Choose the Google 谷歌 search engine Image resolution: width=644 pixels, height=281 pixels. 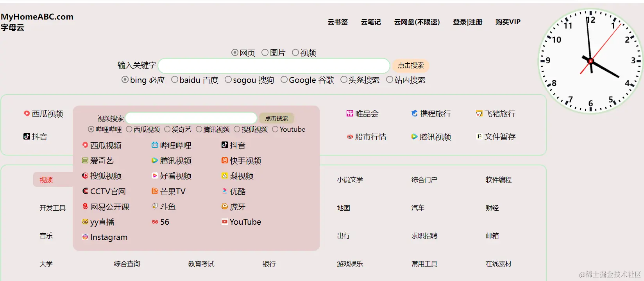point(284,79)
